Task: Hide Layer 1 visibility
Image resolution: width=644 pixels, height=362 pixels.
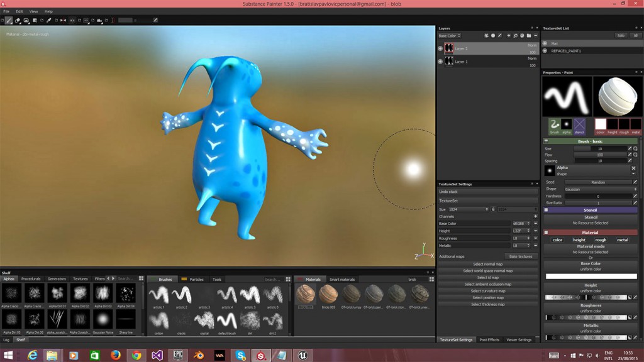Action: [x=440, y=62]
